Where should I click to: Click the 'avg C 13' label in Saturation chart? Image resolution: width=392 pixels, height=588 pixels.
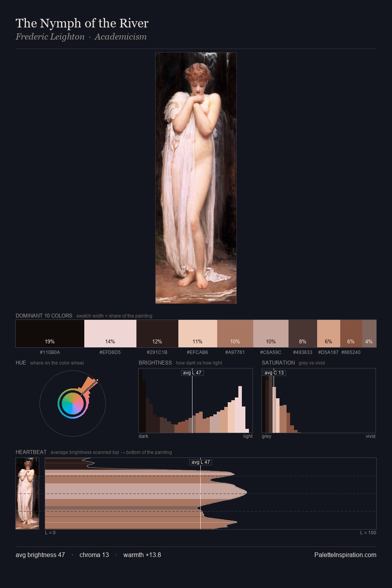(274, 373)
